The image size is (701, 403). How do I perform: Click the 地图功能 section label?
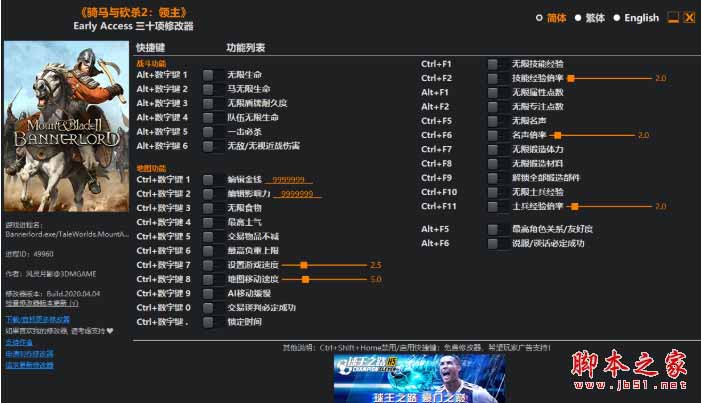coord(151,169)
